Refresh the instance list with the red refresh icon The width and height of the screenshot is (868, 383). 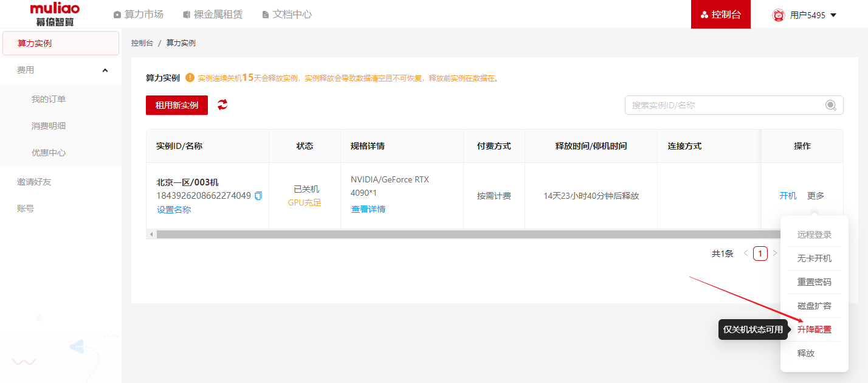click(222, 105)
